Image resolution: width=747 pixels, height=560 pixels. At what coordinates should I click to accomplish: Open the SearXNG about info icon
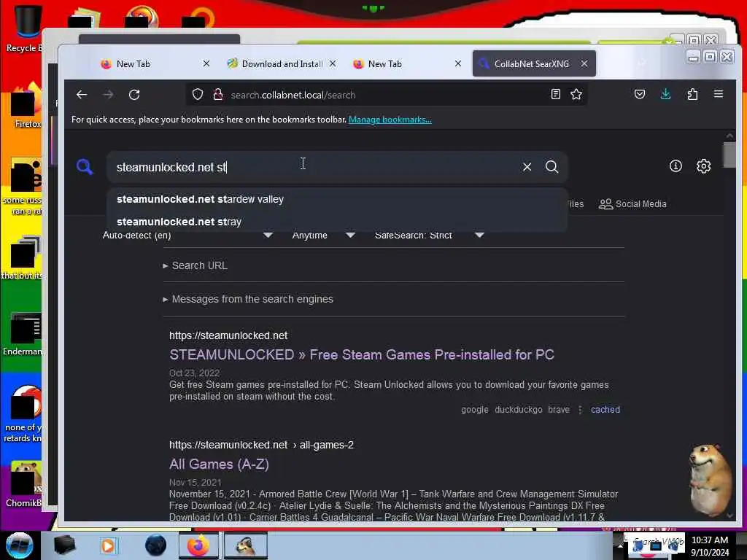coord(676,166)
